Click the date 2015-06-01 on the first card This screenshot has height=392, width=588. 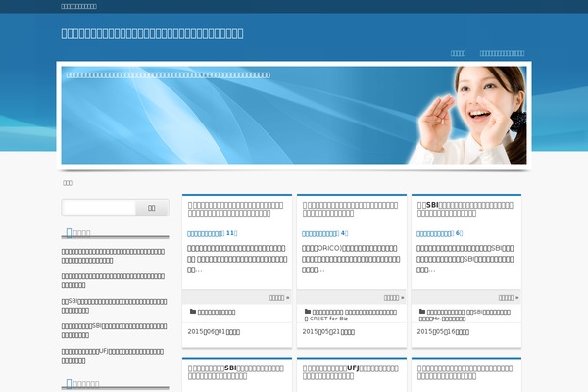click(x=214, y=332)
